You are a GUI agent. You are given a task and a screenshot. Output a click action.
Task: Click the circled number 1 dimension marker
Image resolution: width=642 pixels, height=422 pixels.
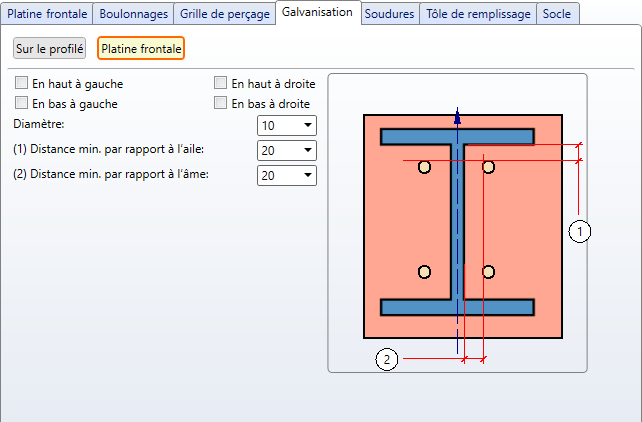tap(580, 231)
